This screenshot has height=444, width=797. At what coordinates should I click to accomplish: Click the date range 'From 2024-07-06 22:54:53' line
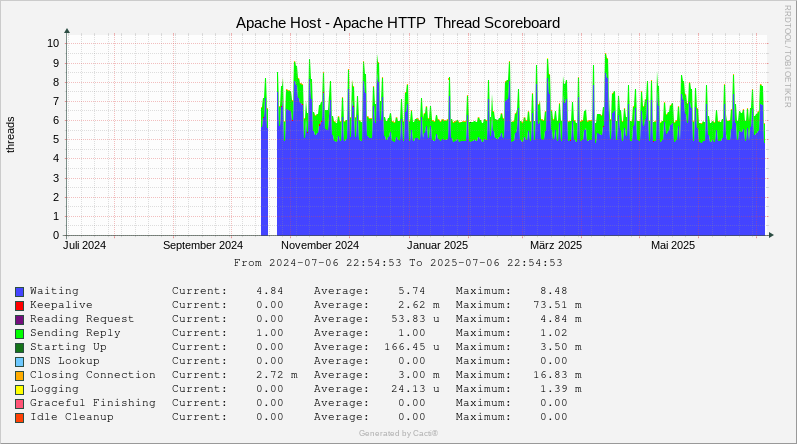point(398,263)
